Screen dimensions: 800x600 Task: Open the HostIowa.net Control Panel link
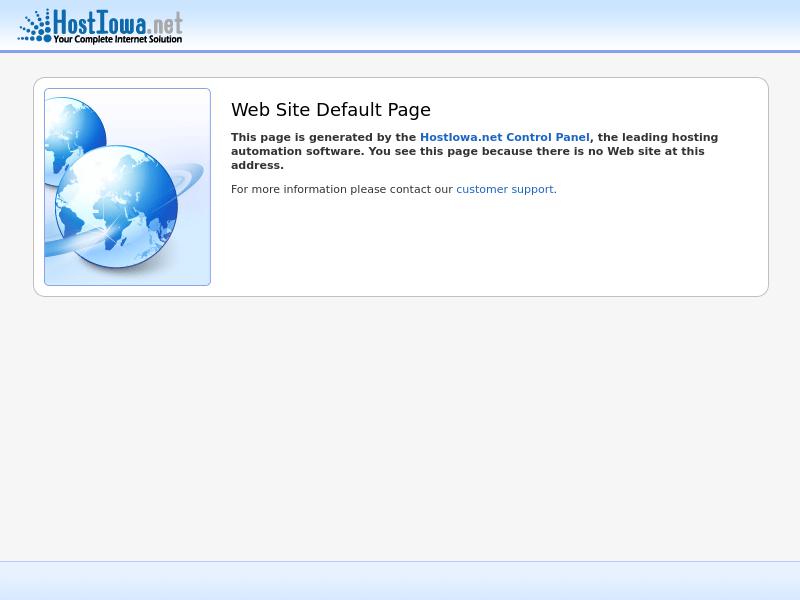[504, 138]
